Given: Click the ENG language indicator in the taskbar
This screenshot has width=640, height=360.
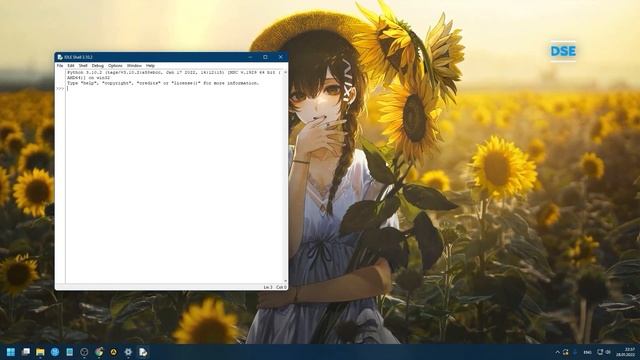Looking at the screenshot, I should 587,352.
